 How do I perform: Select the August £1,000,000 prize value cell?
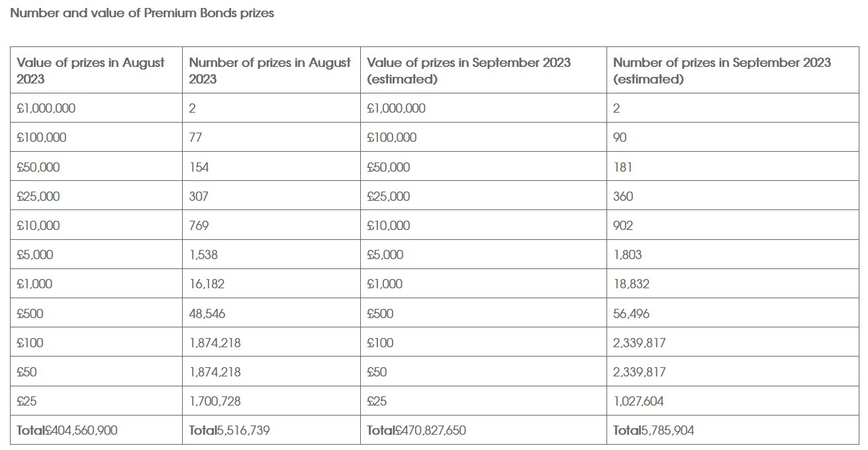pyautogui.click(x=96, y=108)
